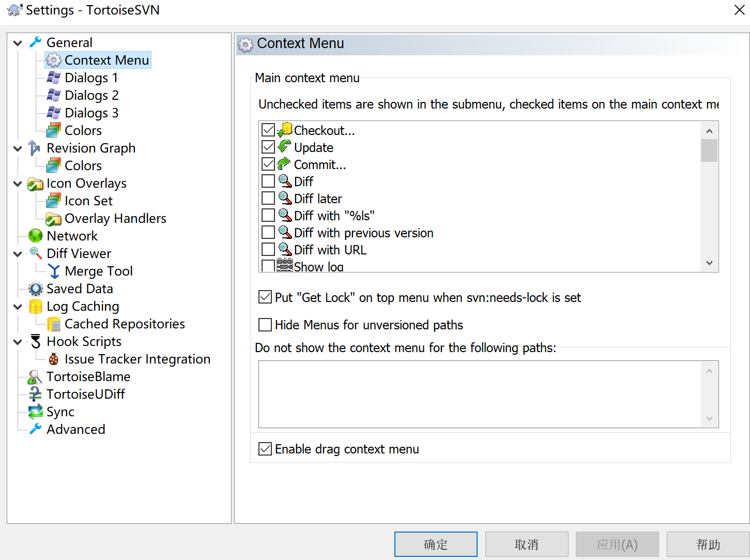Click the menu list scroll up arrow
This screenshot has height=560, width=750.
coord(709,131)
